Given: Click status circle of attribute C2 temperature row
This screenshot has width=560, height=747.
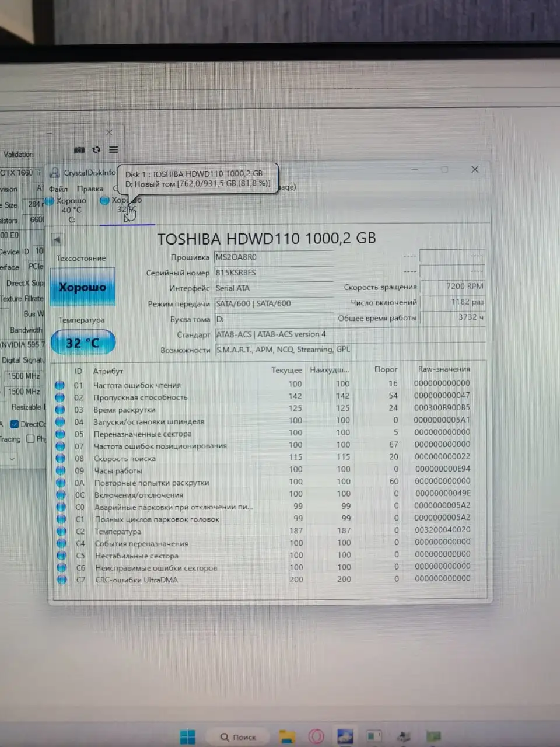Looking at the screenshot, I should click(x=61, y=532).
